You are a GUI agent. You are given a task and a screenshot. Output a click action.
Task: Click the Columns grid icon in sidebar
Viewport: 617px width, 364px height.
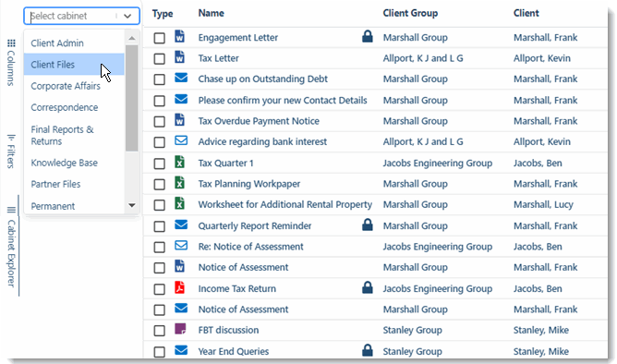click(x=11, y=43)
